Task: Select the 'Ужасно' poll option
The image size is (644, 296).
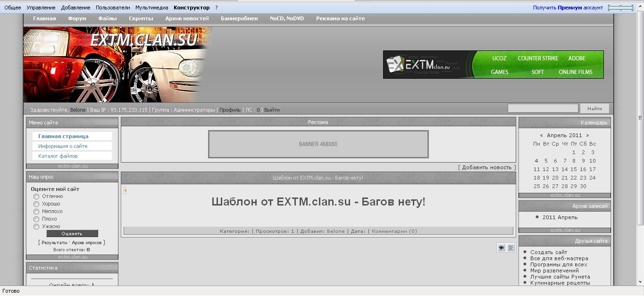Action: tap(36, 227)
